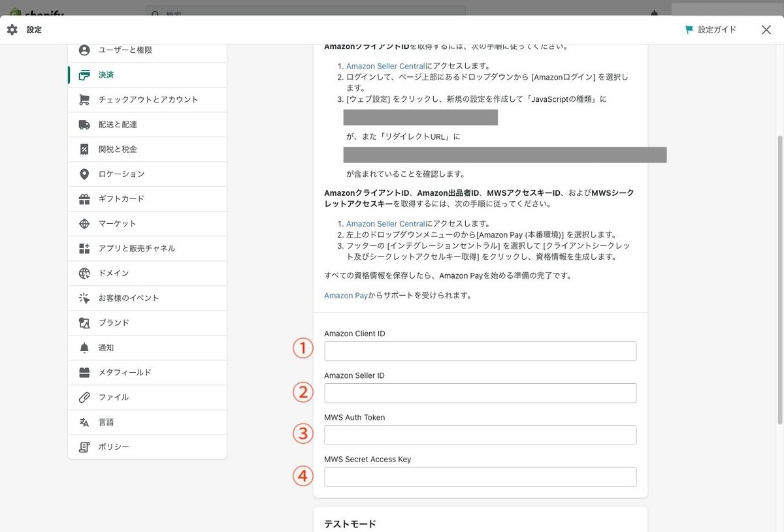The image size is (784, 532).
Task: Focus the MWS Auth Token field
Action: [480, 435]
